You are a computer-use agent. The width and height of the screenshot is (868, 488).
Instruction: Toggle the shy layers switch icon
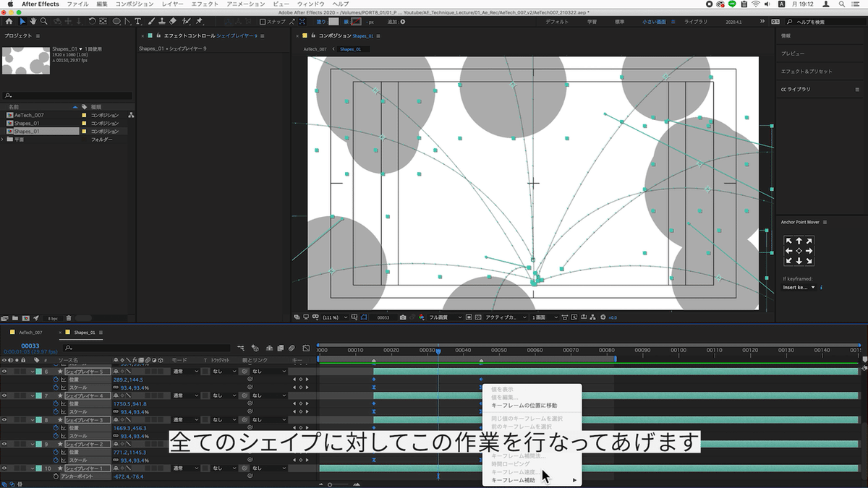[x=269, y=348]
